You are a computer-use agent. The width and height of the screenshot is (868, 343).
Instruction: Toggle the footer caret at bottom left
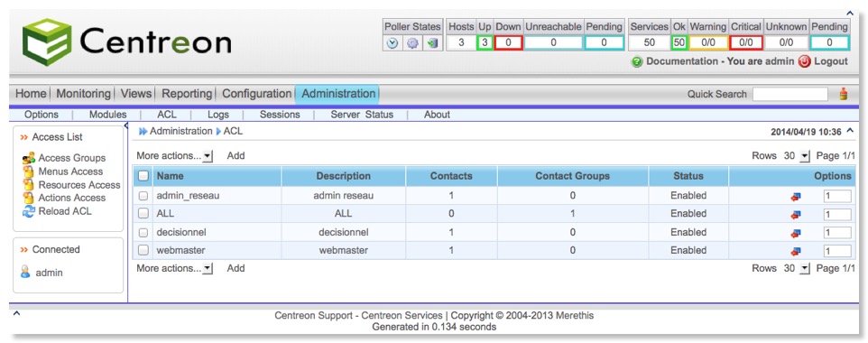16,313
